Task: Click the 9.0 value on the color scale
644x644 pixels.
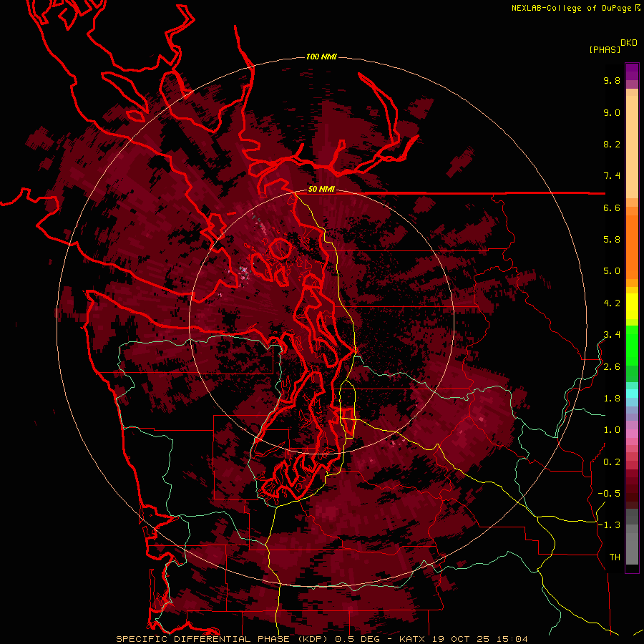Action: click(612, 112)
